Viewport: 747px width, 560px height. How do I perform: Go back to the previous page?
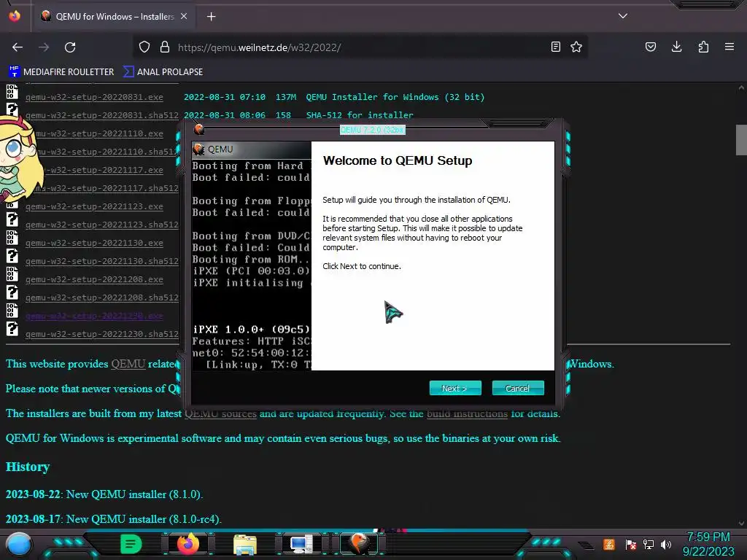pyautogui.click(x=18, y=47)
